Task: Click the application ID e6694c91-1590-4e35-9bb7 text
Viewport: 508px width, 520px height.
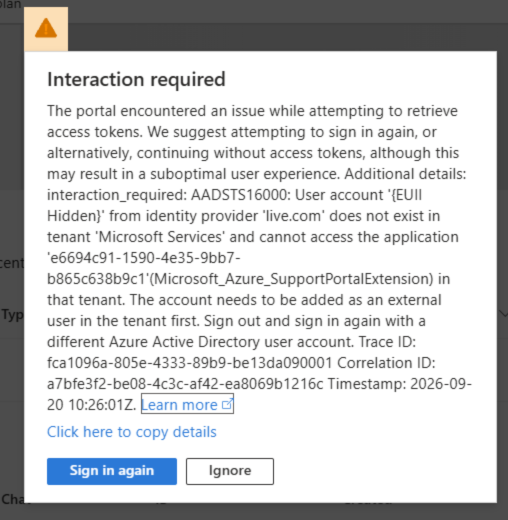Action: 144,258
